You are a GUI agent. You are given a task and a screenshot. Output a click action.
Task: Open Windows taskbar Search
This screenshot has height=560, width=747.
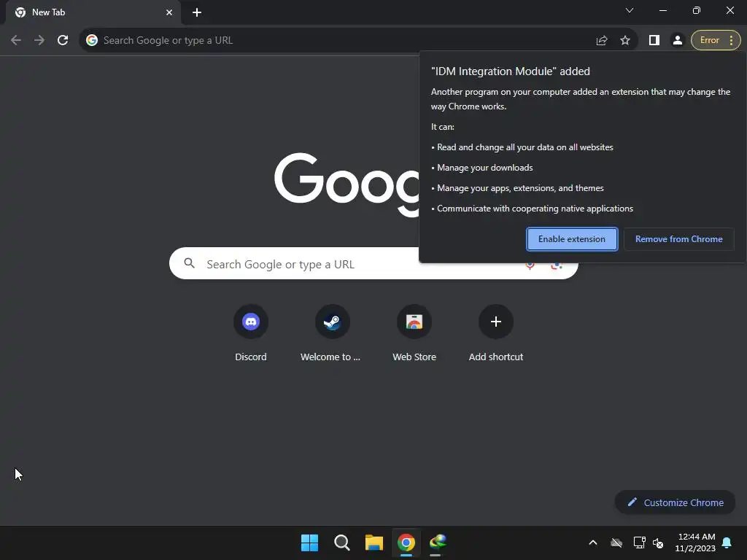point(341,542)
